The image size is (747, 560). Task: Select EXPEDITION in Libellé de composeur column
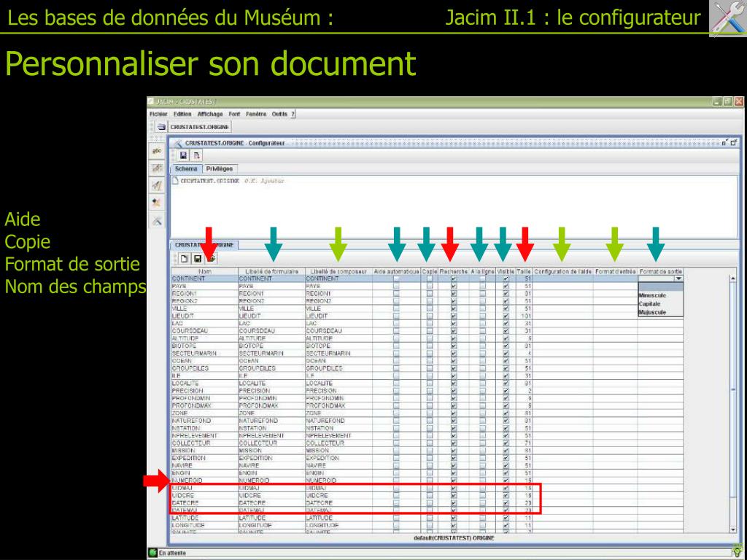(338, 458)
